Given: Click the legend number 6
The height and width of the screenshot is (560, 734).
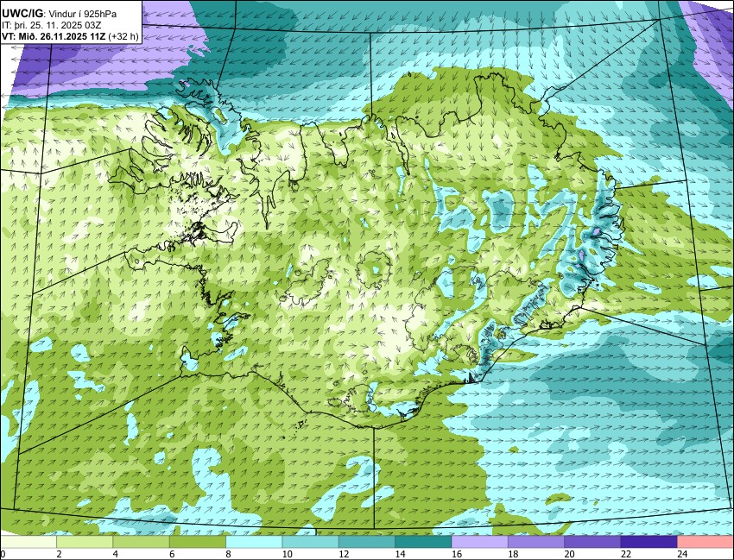Looking at the screenshot, I should click(172, 554).
